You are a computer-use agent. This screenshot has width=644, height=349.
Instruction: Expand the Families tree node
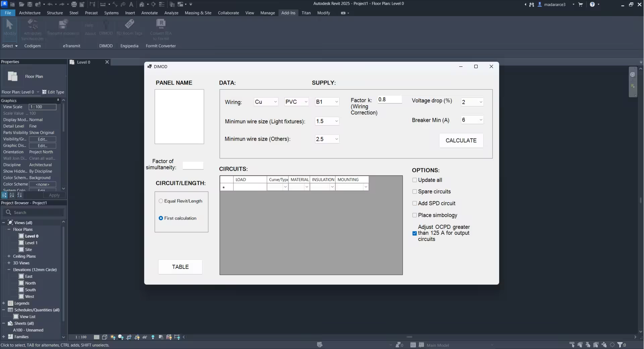click(x=4, y=337)
